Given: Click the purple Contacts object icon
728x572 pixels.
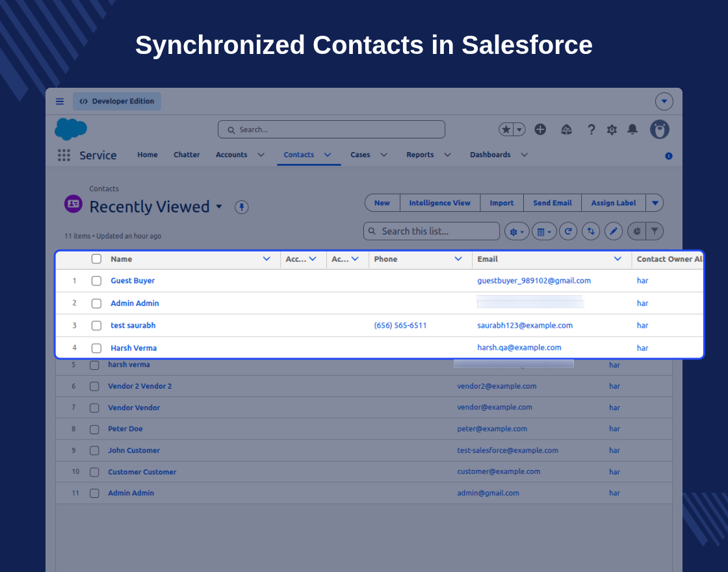Looking at the screenshot, I should [73, 204].
